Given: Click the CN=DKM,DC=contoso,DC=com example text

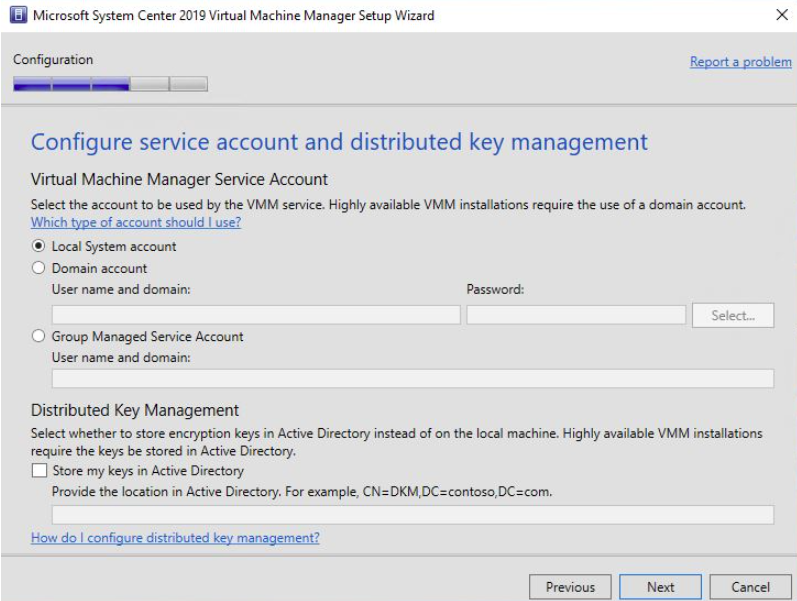Looking at the screenshot, I should 457,492.
